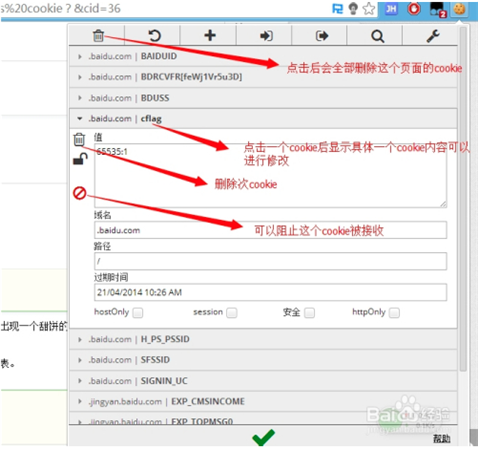The height and width of the screenshot is (450, 478).
Task: Open the H_PS_PSSID cookie entry
Action: [263, 339]
